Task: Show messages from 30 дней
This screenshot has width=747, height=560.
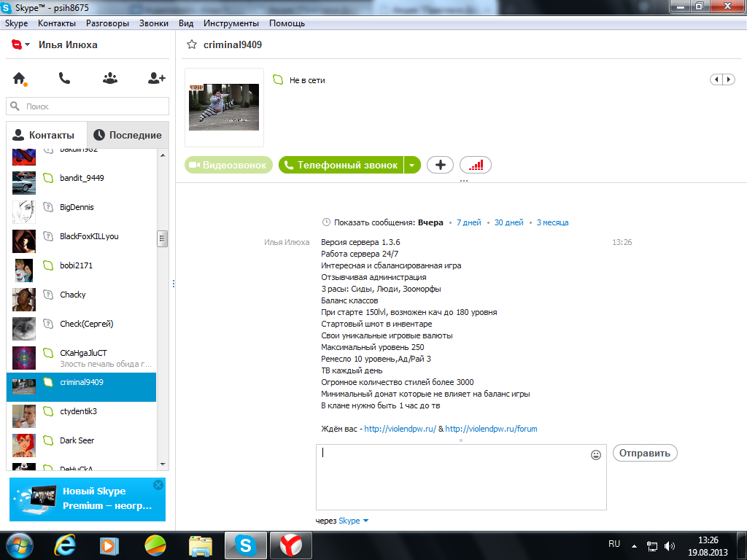Action: [508, 222]
